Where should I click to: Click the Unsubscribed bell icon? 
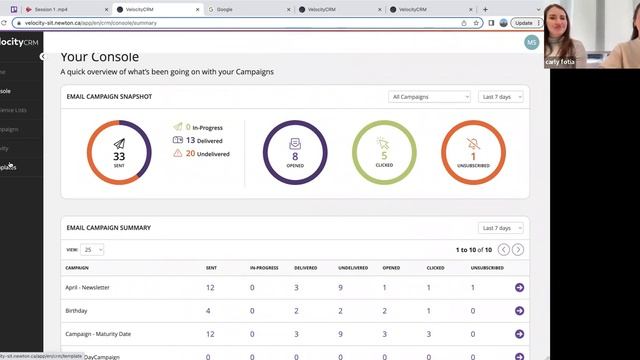473,144
